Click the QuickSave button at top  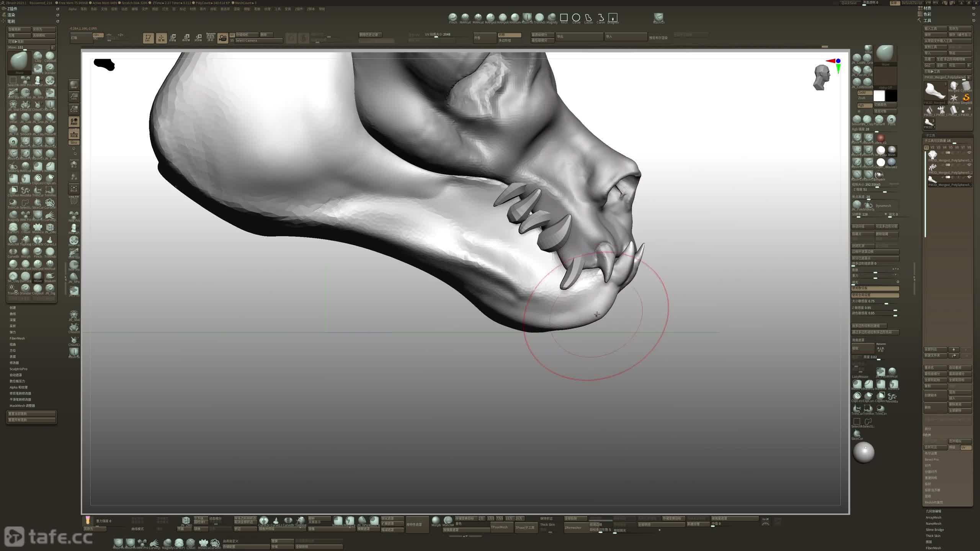click(x=849, y=3)
